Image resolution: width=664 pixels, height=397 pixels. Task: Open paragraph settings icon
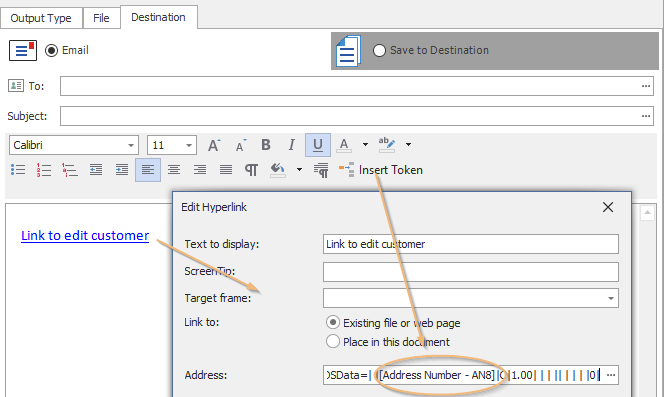point(321,170)
